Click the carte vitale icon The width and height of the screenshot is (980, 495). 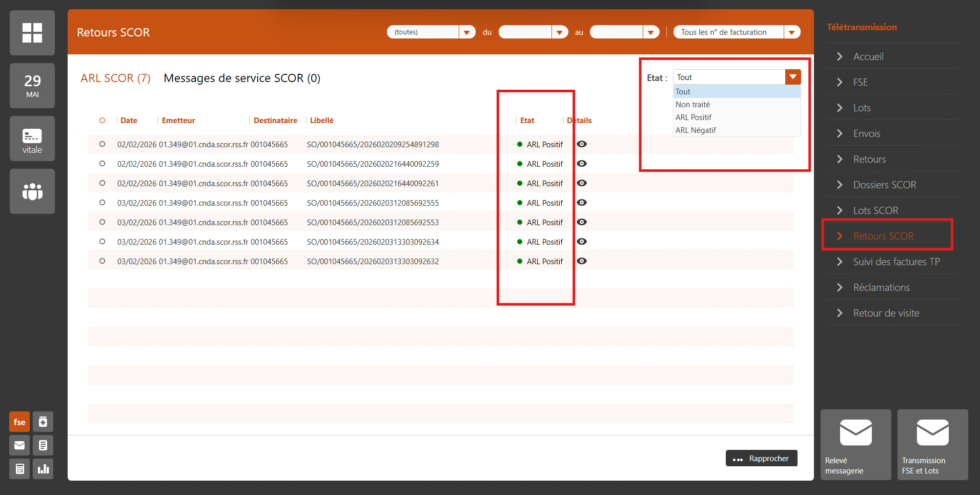(x=32, y=138)
